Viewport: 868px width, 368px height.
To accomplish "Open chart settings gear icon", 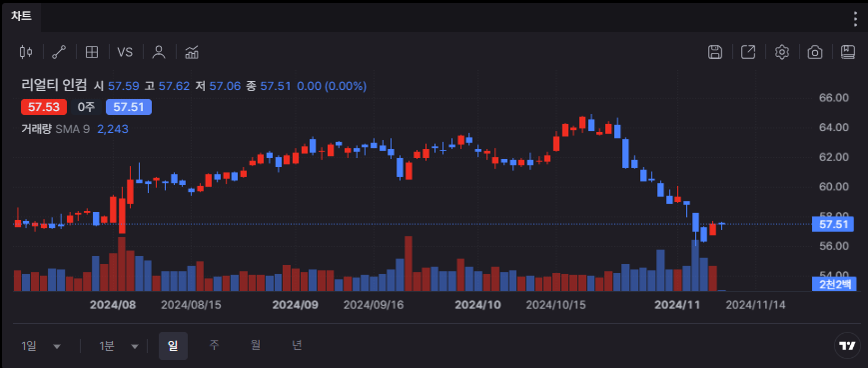I will tap(782, 52).
